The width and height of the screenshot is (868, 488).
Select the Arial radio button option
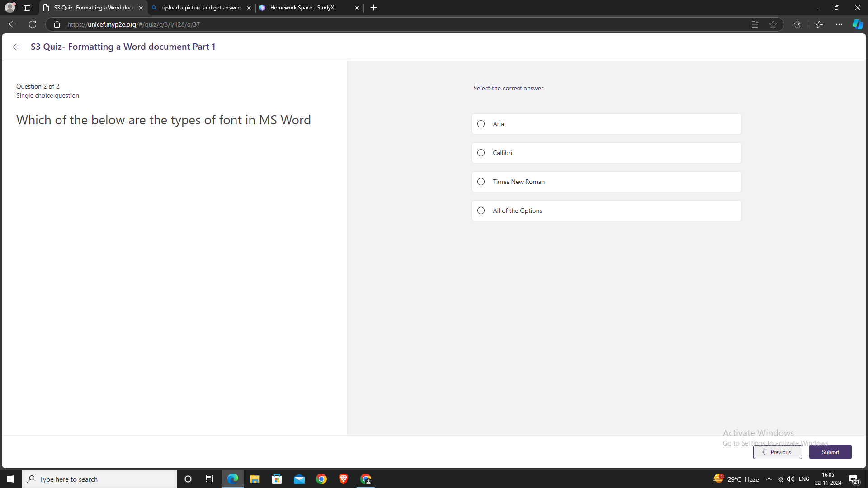pyautogui.click(x=481, y=123)
